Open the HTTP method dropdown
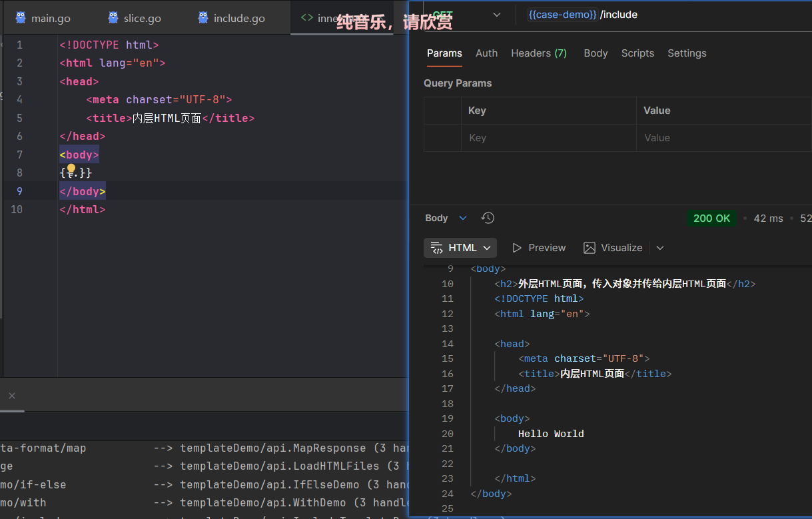Viewport: 812px width, 519px height. (x=496, y=15)
